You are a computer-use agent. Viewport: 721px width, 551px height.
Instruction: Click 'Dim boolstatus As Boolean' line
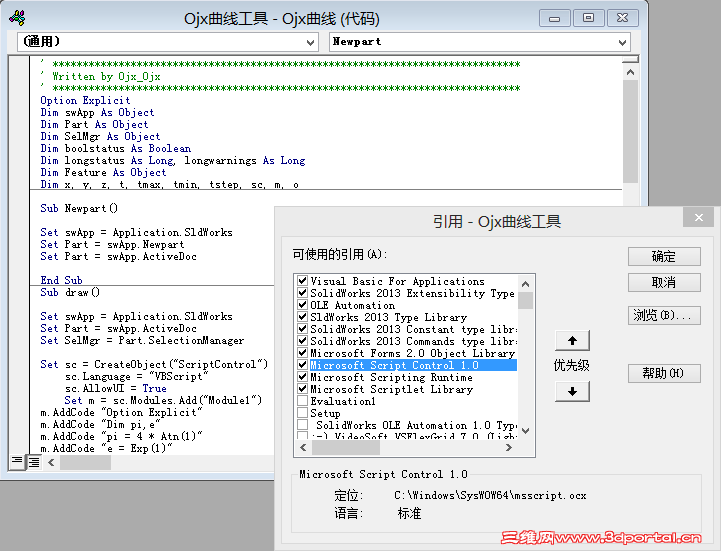(x=115, y=149)
